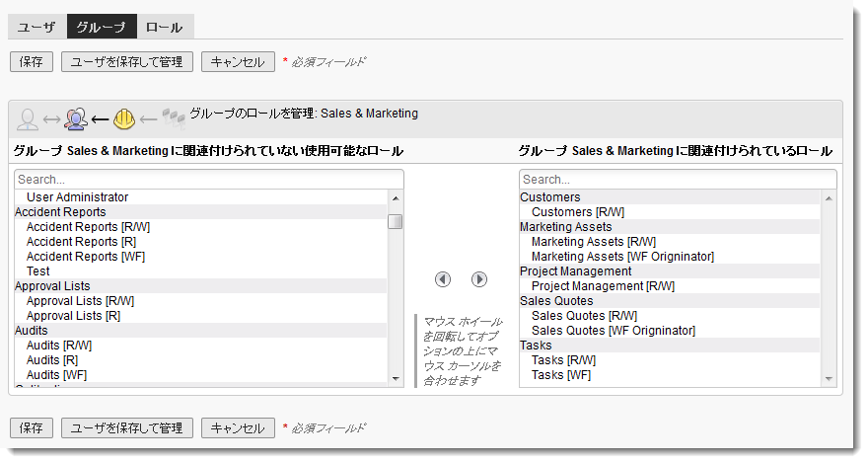Select Accident Reports [R] role
The image size is (868, 463).
point(200,242)
